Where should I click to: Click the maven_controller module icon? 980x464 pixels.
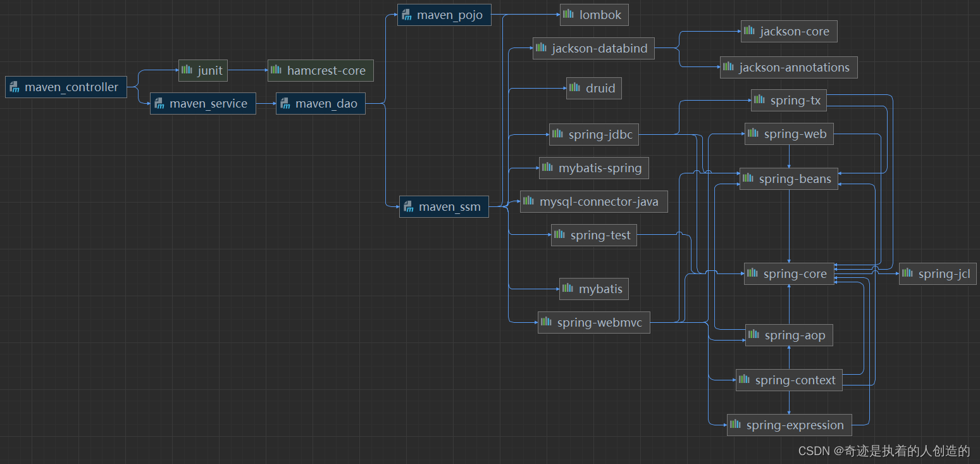[15, 87]
